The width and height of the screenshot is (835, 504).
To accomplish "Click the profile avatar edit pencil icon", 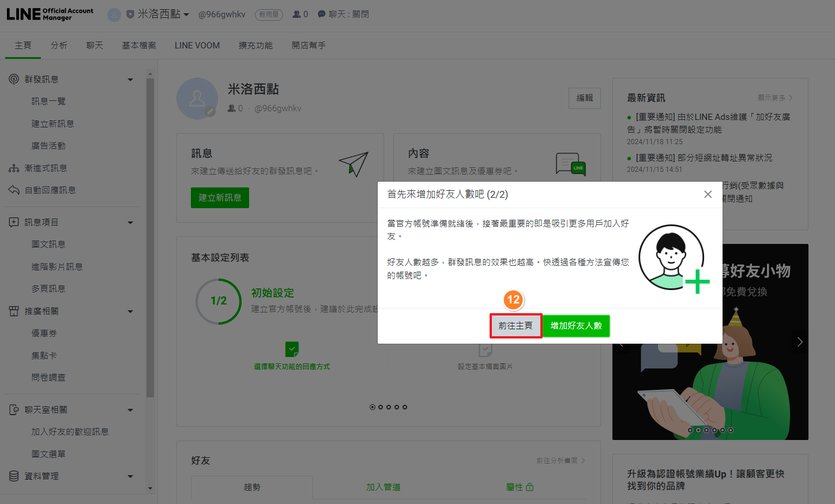I will click(x=211, y=112).
